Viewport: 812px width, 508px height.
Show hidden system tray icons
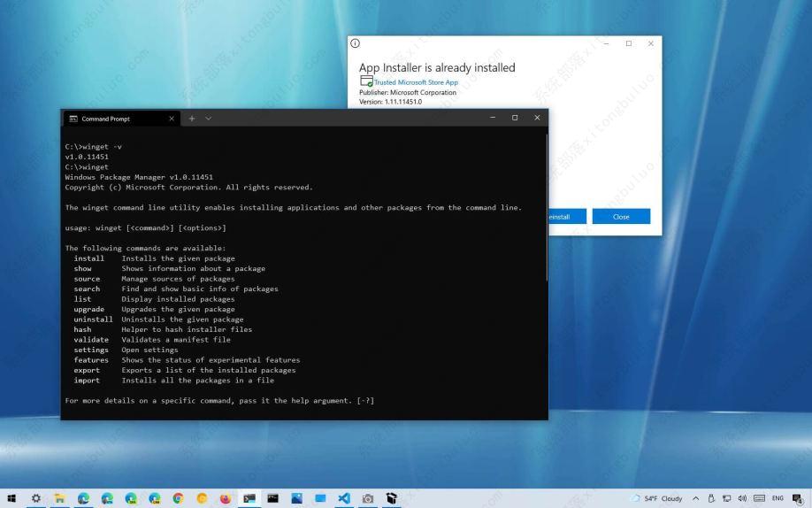(695, 498)
